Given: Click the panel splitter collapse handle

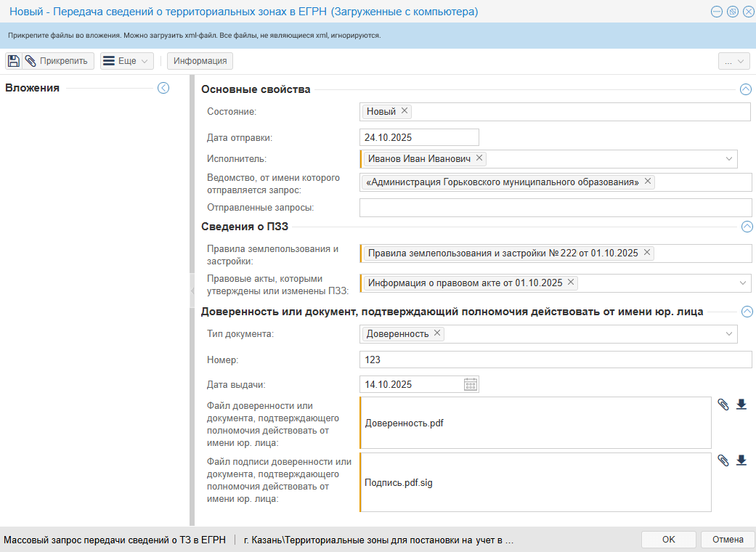Looking at the screenshot, I should pos(192,291).
